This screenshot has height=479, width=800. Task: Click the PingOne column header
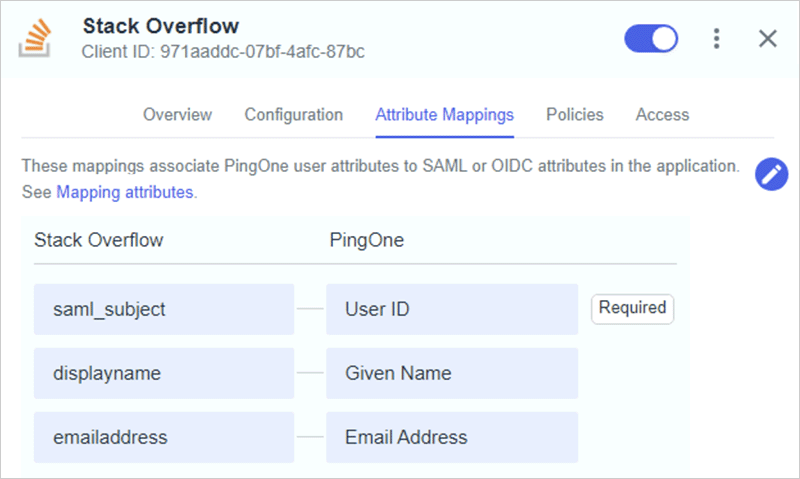tap(366, 240)
